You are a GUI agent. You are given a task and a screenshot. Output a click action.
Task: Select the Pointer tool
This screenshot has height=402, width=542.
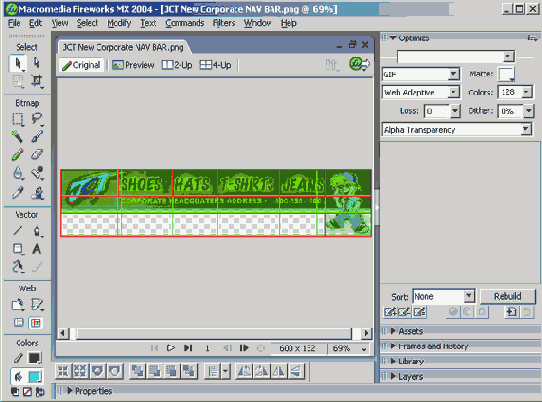coord(18,64)
